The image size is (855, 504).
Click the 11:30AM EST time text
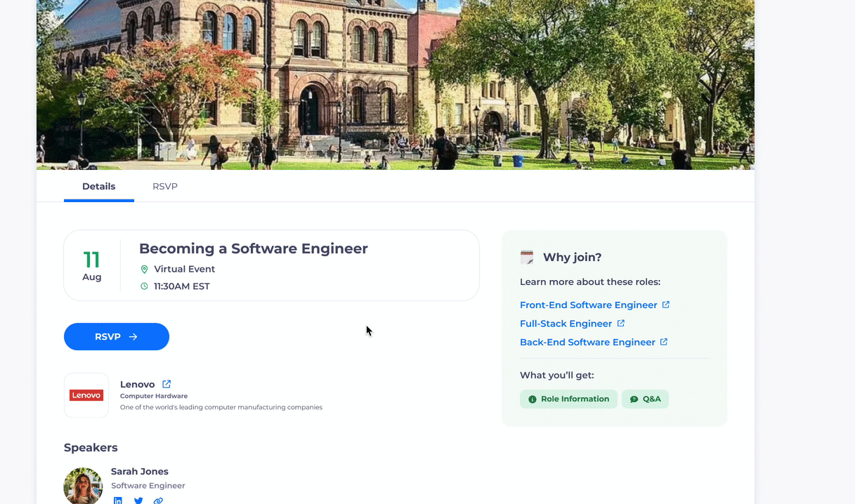click(182, 286)
